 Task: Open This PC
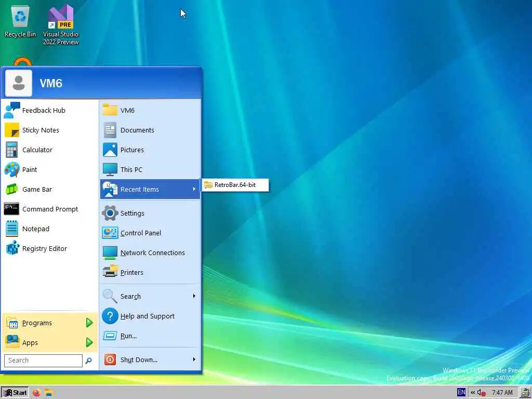(150, 169)
